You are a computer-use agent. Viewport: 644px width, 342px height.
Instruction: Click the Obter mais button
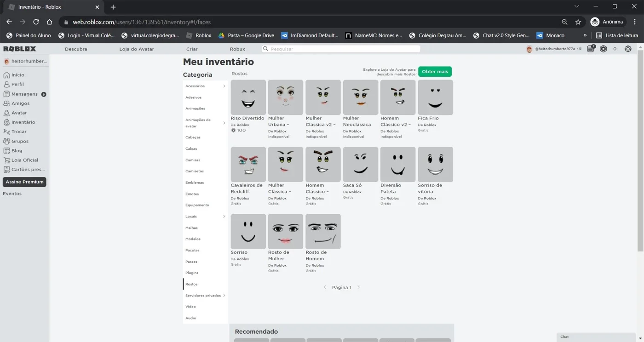[435, 72]
